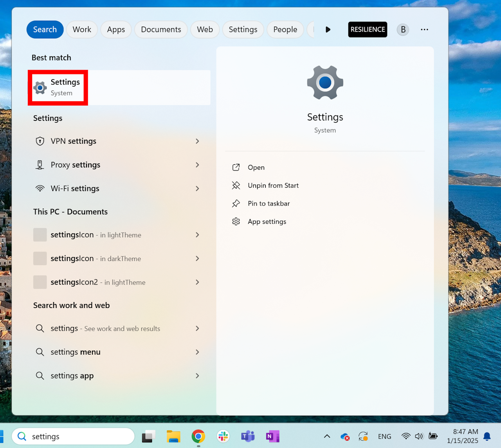The image size is (501, 448).
Task: Click the magnifier icon beside 'settings menu'
Action: click(x=40, y=352)
